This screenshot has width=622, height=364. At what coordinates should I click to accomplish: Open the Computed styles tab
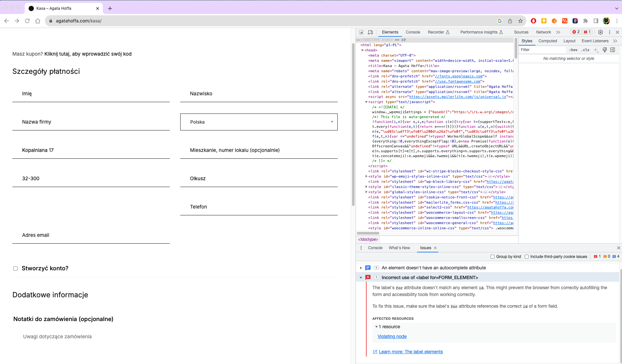click(x=548, y=41)
